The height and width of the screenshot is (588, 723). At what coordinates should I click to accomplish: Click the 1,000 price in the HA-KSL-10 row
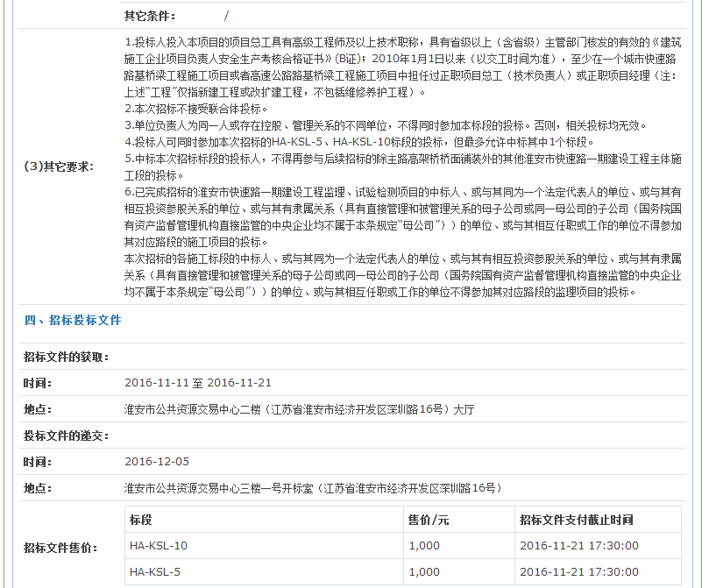tap(424, 546)
